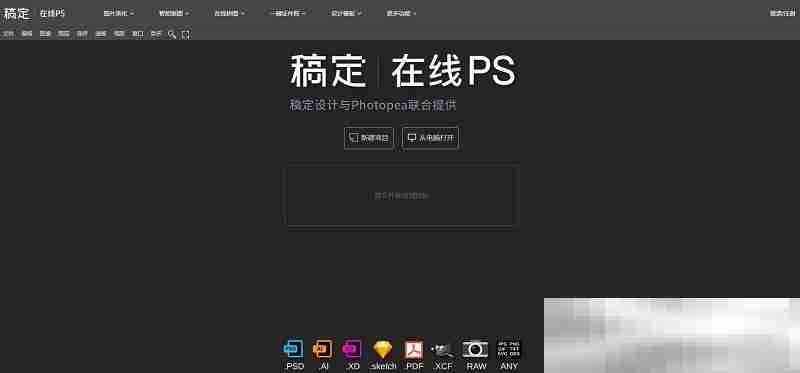
Task: Open the 文件 menu
Action: (8, 34)
